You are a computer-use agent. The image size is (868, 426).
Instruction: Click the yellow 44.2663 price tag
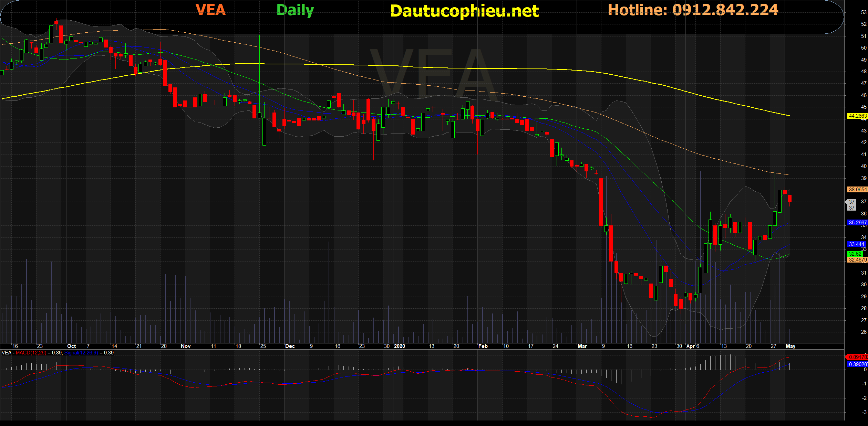857,116
